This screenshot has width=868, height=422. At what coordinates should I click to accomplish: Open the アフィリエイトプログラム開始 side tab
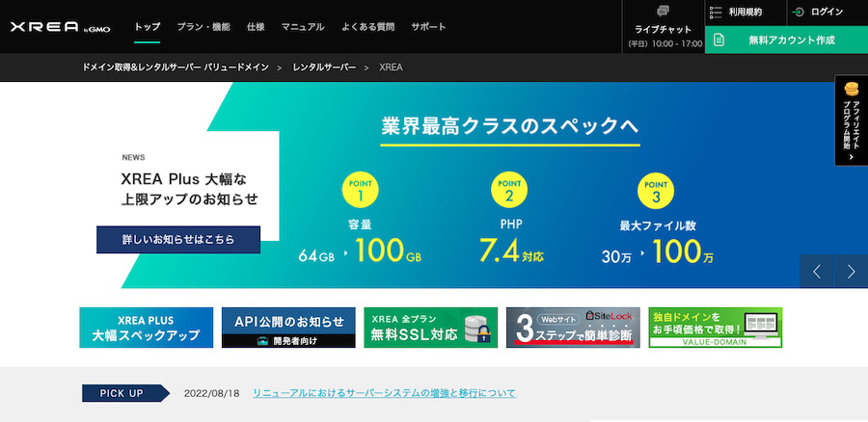[x=852, y=120]
